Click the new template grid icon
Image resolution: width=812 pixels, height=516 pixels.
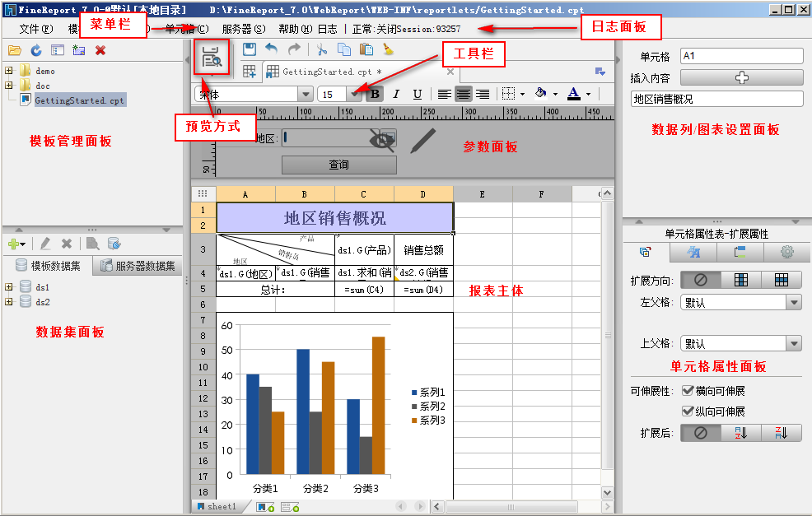[x=250, y=72]
